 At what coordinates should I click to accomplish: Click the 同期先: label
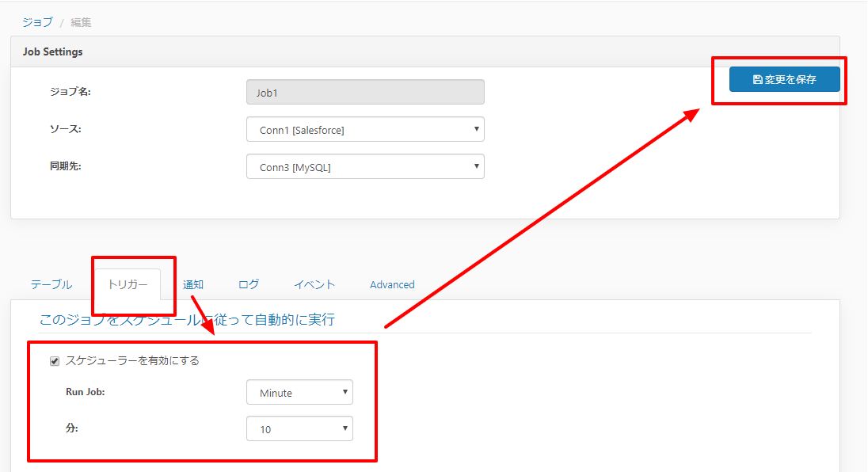pyautogui.click(x=65, y=166)
